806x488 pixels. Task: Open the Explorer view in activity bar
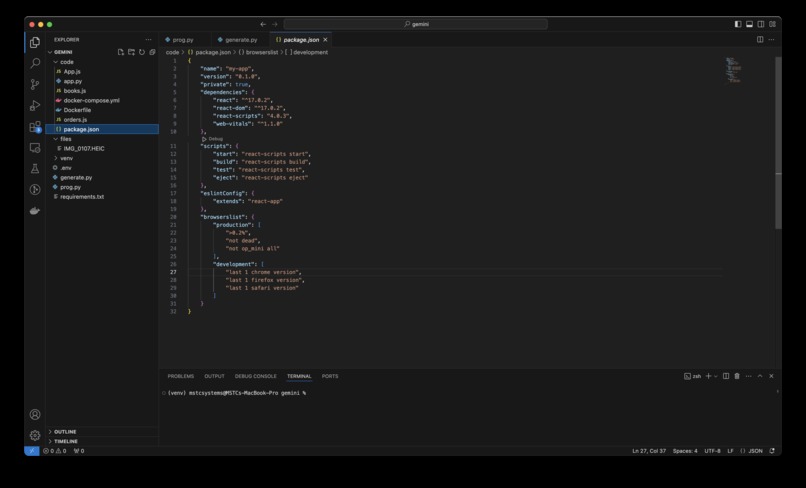pos(35,43)
